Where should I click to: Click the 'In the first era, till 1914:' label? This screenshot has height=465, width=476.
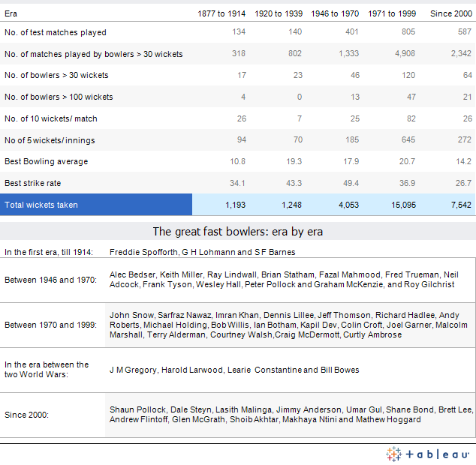click(x=49, y=252)
